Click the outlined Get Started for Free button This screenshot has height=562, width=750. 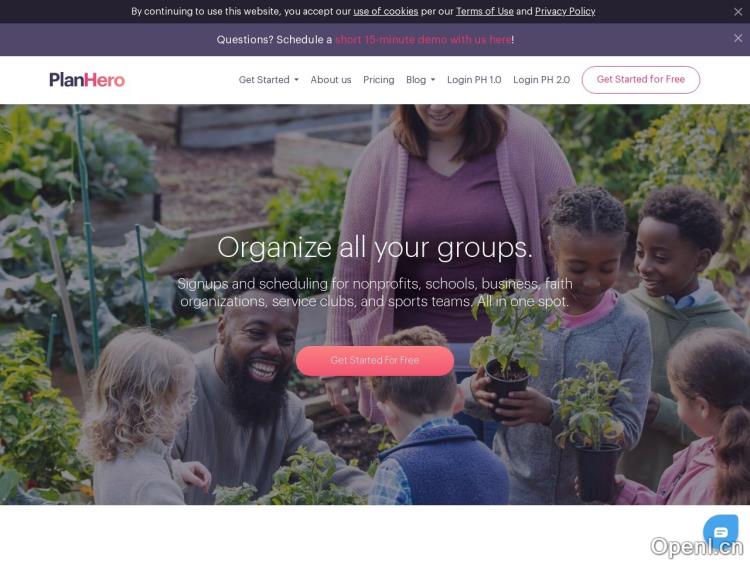(641, 79)
